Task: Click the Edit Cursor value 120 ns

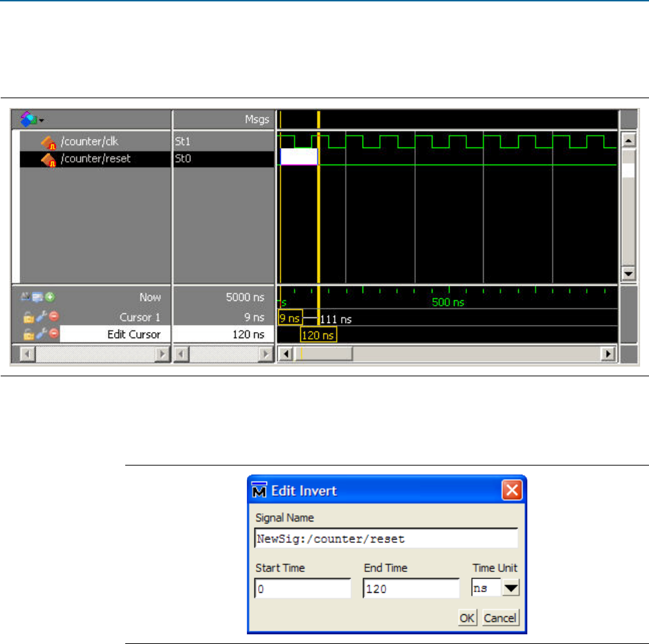Action: click(x=248, y=334)
